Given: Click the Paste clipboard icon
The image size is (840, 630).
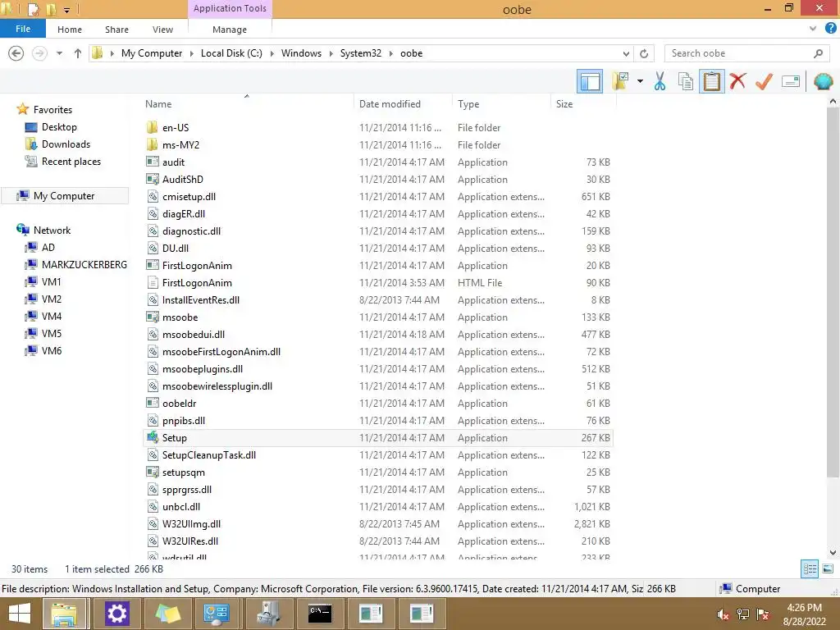Looking at the screenshot, I should coord(711,81).
